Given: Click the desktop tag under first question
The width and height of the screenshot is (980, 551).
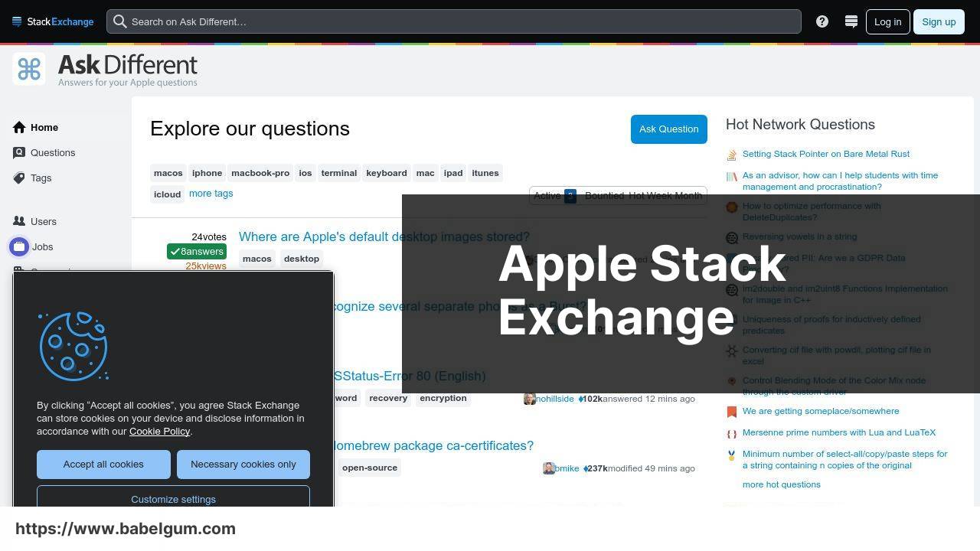Looking at the screenshot, I should pyautogui.click(x=302, y=259).
